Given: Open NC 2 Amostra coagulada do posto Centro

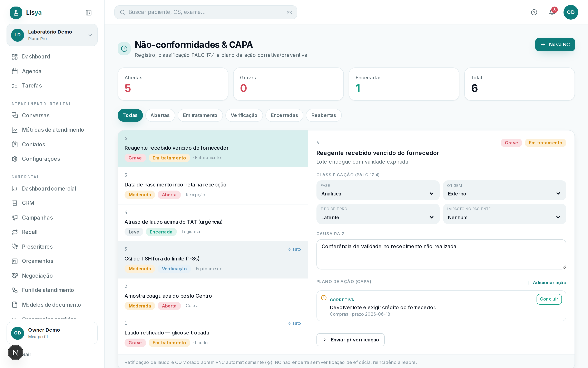Looking at the screenshot, I should 213,297.
